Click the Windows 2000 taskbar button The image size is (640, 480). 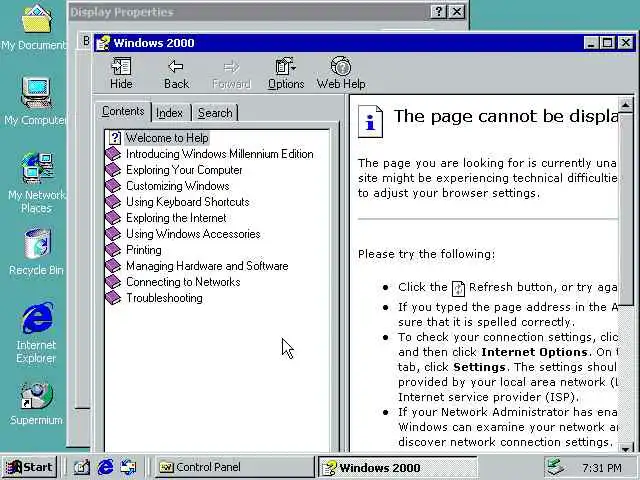[x=398, y=467]
